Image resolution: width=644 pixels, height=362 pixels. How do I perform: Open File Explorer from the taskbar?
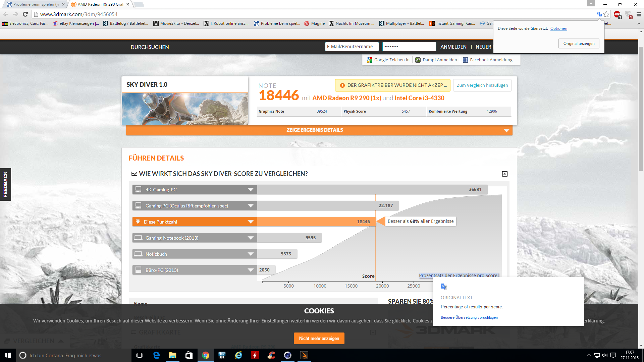(x=173, y=355)
